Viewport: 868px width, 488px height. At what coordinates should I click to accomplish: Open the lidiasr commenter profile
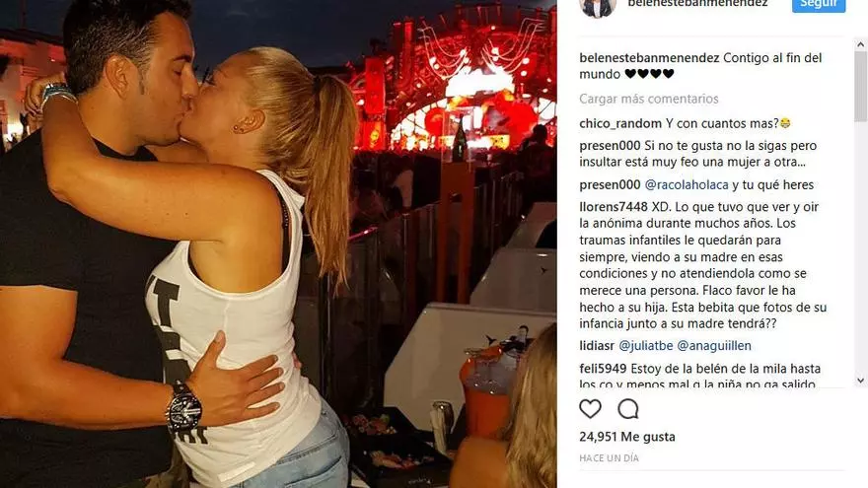pos(597,346)
